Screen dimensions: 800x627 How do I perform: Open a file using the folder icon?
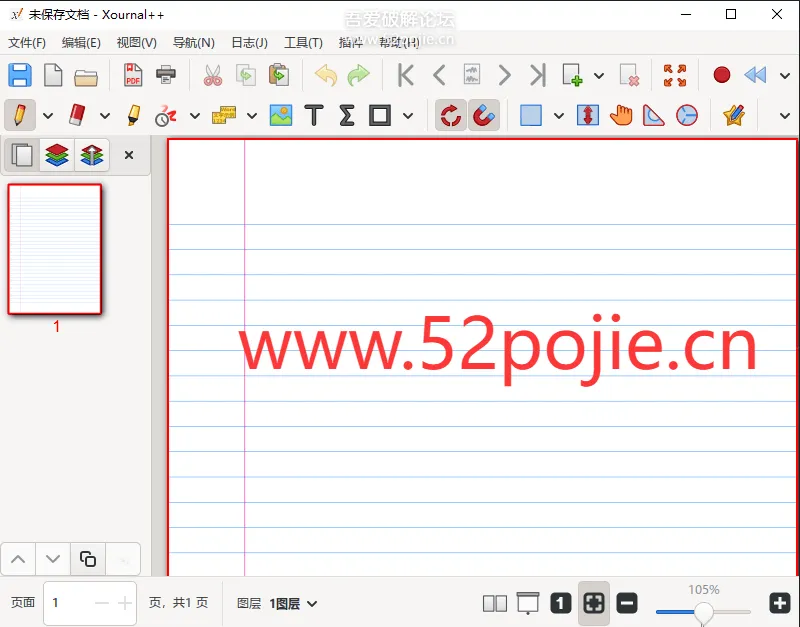coord(86,77)
